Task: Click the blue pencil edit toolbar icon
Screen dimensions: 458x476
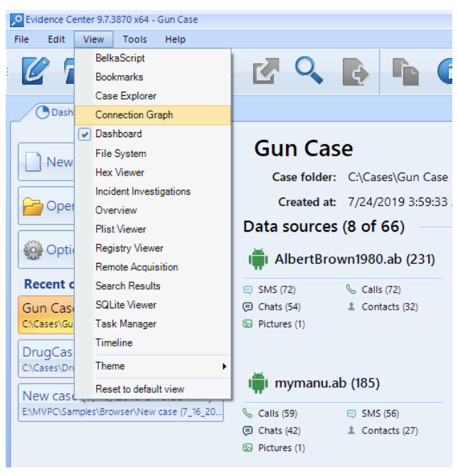Action: (36, 70)
